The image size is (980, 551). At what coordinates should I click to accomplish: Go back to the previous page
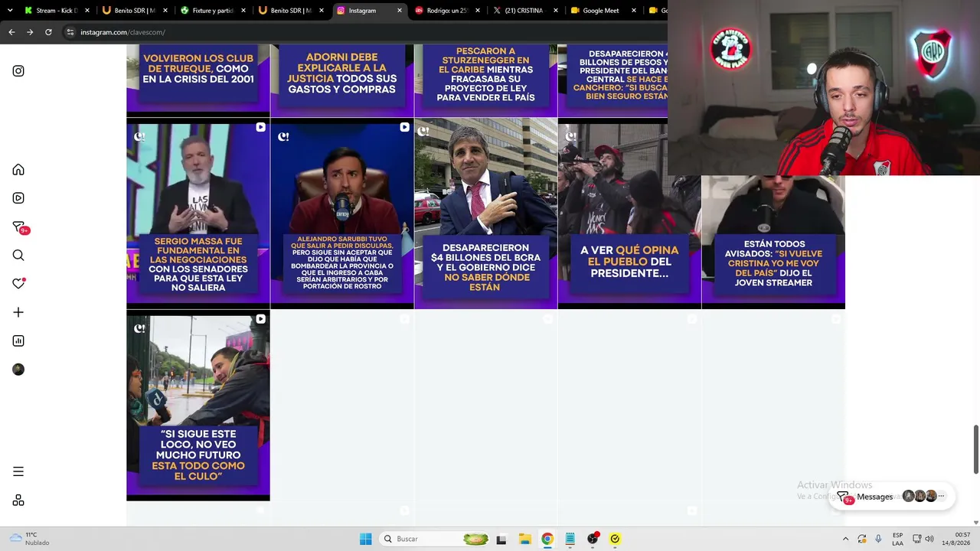[11, 32]
